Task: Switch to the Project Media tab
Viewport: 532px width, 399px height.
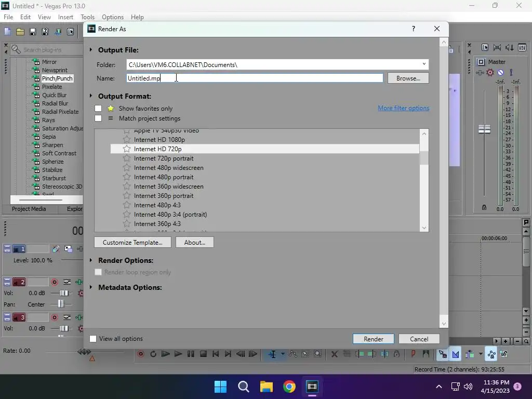Action: (x=29, y=209)
